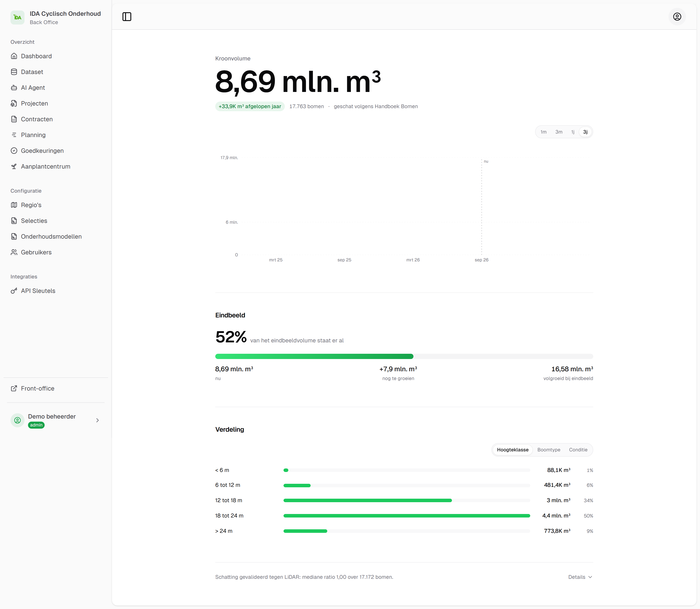Screen dimensions: 700x609
Task: Select the 1m time range
Action: (543, 132)
